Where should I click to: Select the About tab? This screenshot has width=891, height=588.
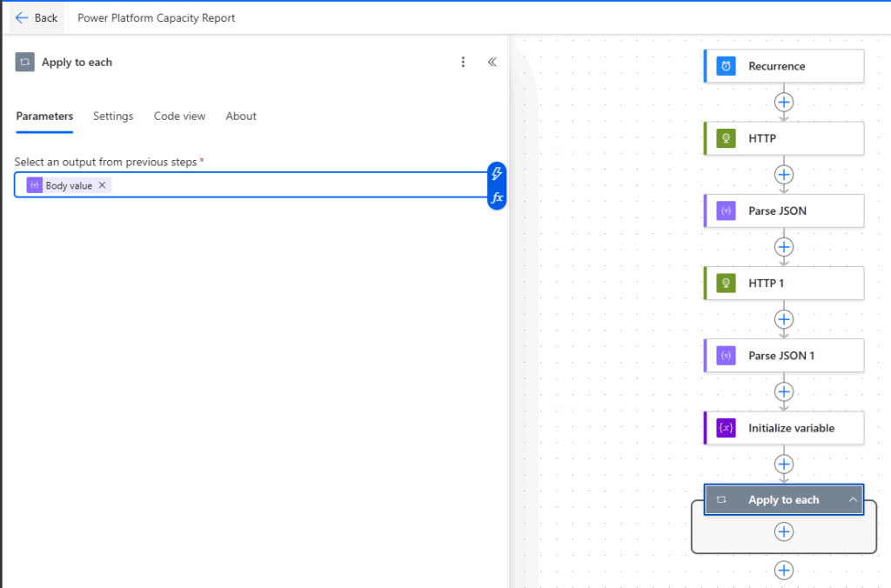241,116
